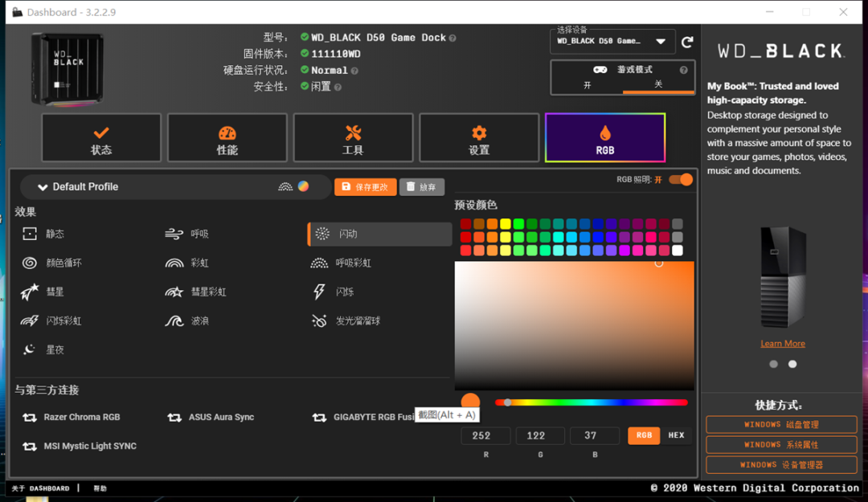The image size is (868, 502).
Task: Pick the 星夜 starry night icon
Action: (29, 349)
